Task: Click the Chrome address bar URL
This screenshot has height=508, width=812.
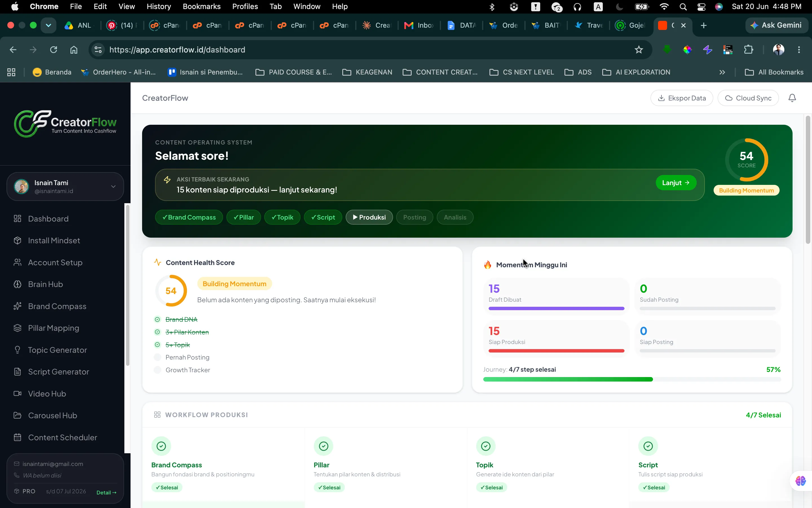Action: click(x=177, y=50)
